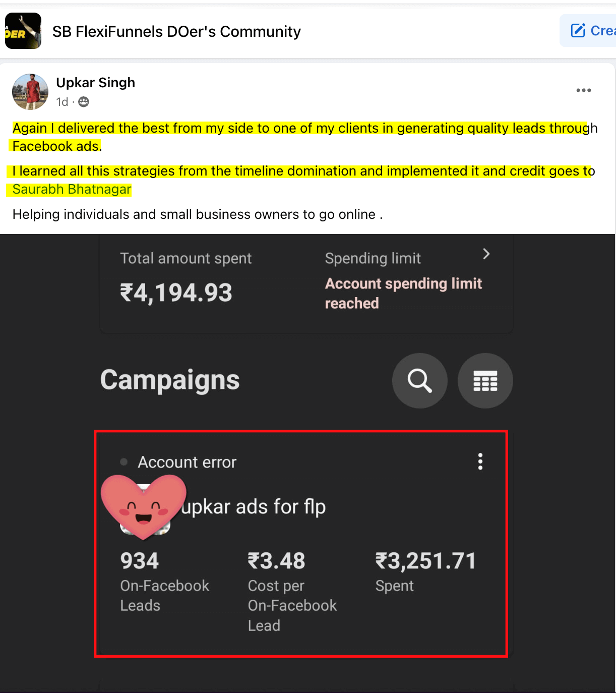Expand the Spending limit chevron arrow
The height and width of the screenshot is (693, 616).
click(x=486, y=254)
